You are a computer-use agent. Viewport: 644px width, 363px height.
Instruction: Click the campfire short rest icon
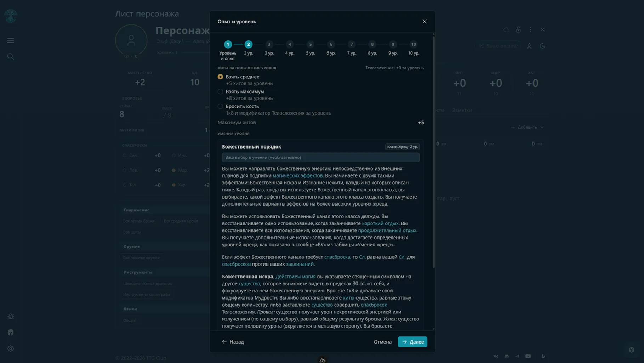(x=529, y=46)
